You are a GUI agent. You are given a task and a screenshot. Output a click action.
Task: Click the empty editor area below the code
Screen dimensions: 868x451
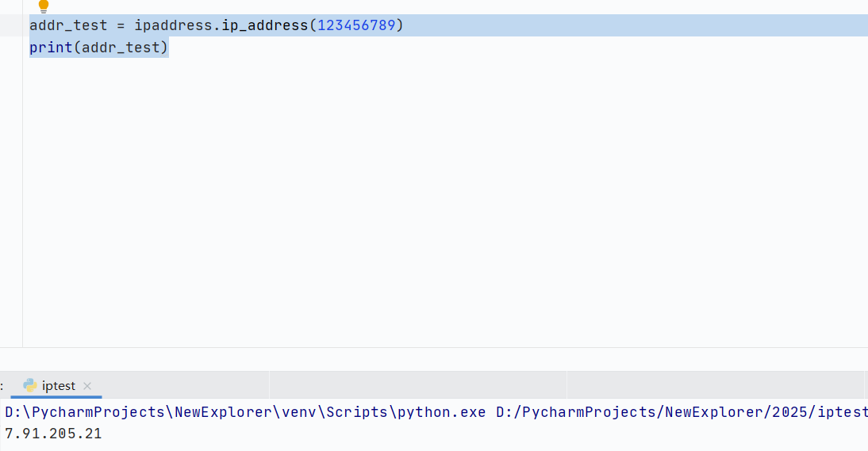click(x=397, y=198)
